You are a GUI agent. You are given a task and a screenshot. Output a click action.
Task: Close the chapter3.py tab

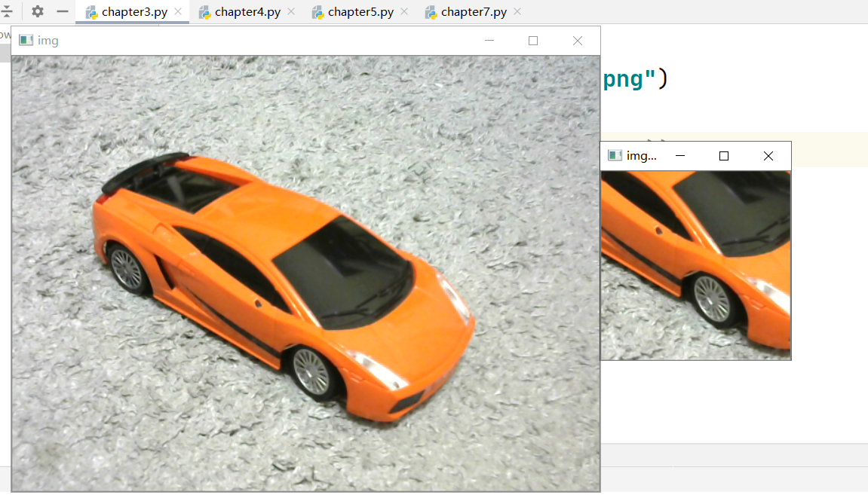tap(178, 11)
